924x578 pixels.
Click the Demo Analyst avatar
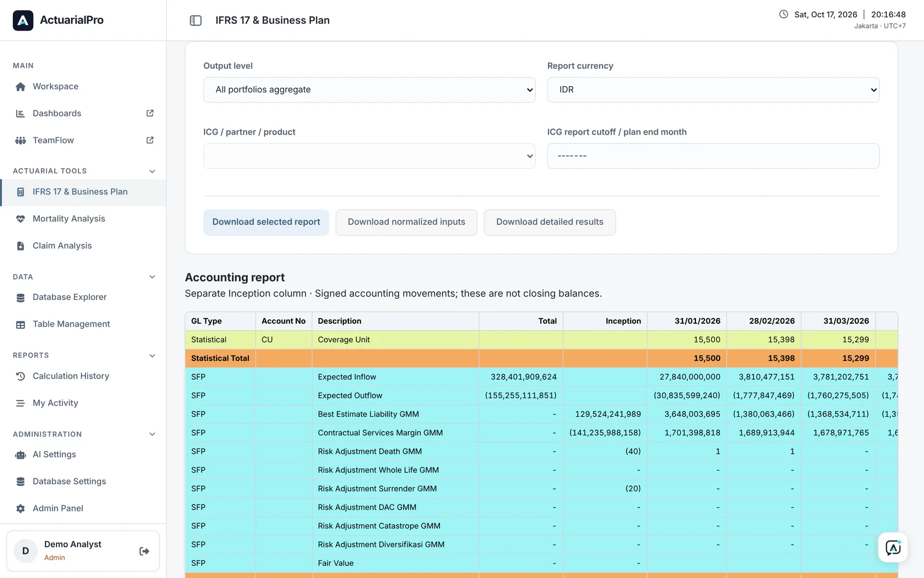click(25, 551)
